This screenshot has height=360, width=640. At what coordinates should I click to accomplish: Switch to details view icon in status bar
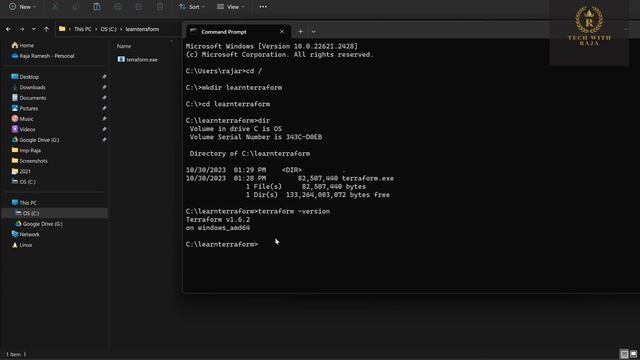pos(624,354)
